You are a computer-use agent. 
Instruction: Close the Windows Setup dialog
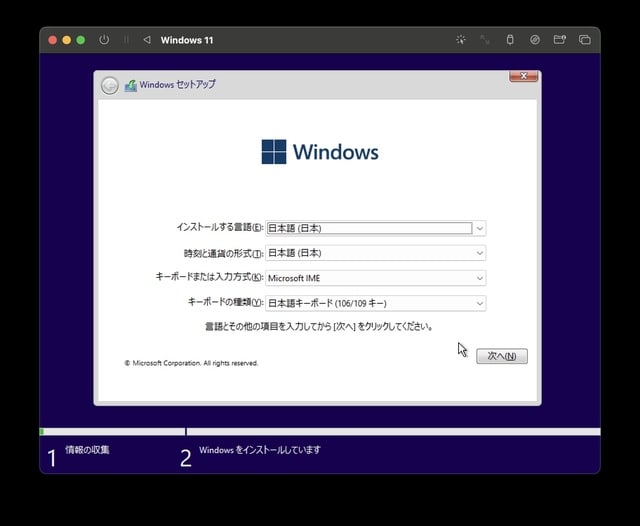tap(524, 76)
